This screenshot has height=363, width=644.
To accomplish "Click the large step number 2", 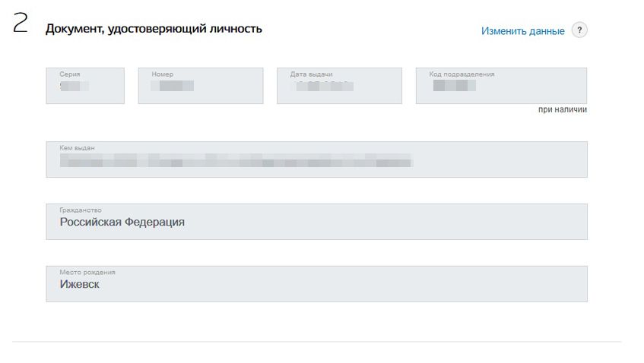I will click(20, 23).
